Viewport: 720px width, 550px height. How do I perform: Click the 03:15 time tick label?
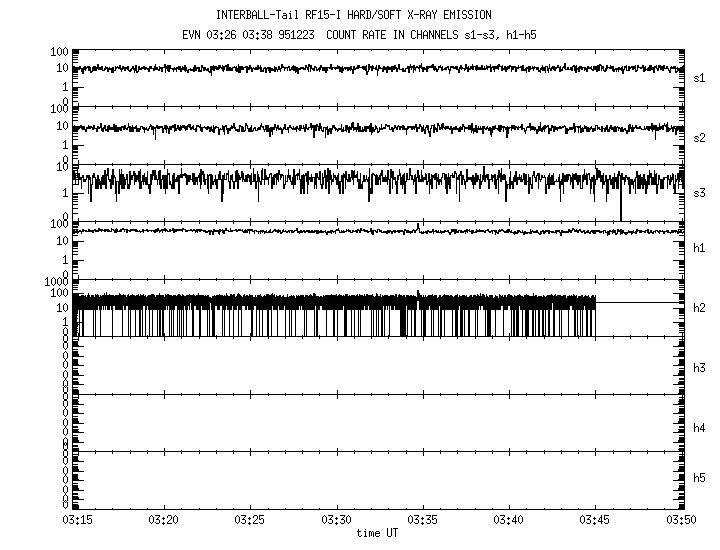click(78, 520)
